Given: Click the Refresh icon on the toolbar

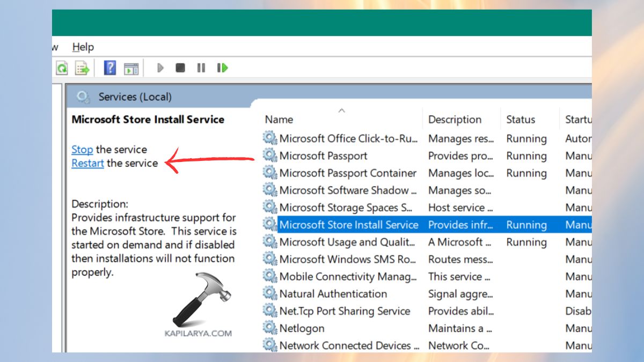Looking at the screenshot, I should pyautogui.click(x=61, y=68).
